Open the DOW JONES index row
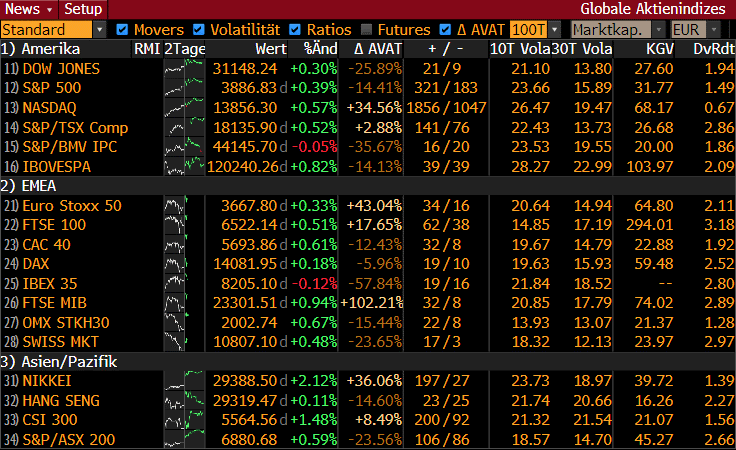 pos(61,69)
